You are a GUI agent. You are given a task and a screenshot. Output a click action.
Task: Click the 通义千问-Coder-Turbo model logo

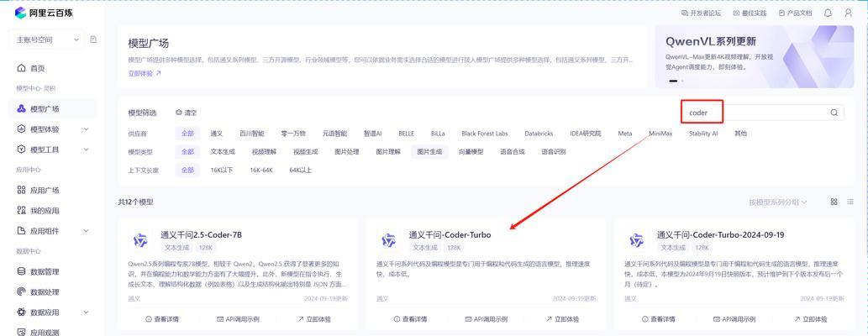[x=388, y=240]
